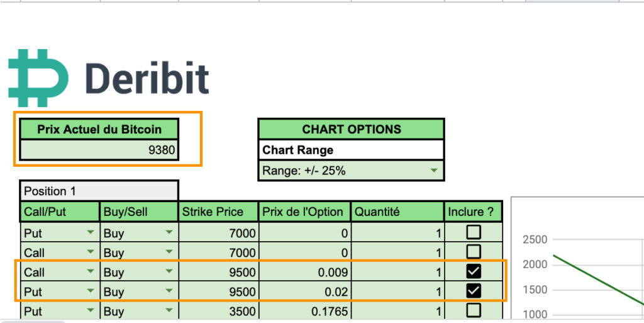Uncheck Inclure box for Call 9500 row

tap(474, 271)
